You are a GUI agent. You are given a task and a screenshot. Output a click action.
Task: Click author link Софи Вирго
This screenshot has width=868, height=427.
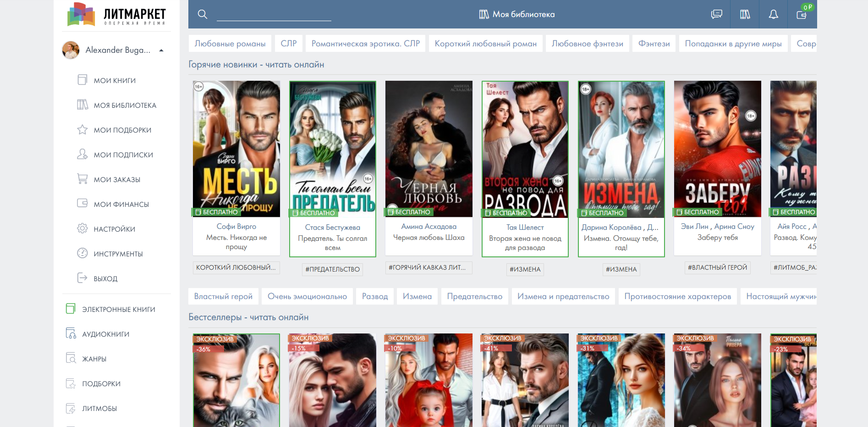pos(236,227)
